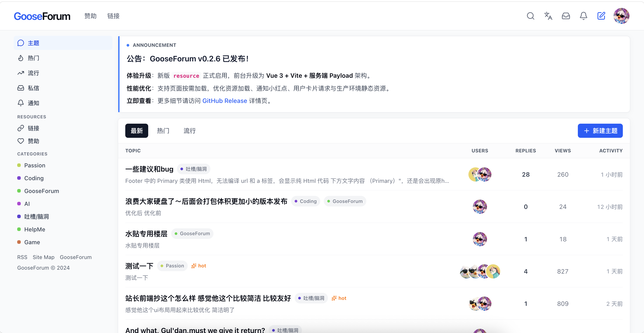The image size is (644, 333).
Task: Switch to the 最新 tab
Action: (x=137, y=131)
